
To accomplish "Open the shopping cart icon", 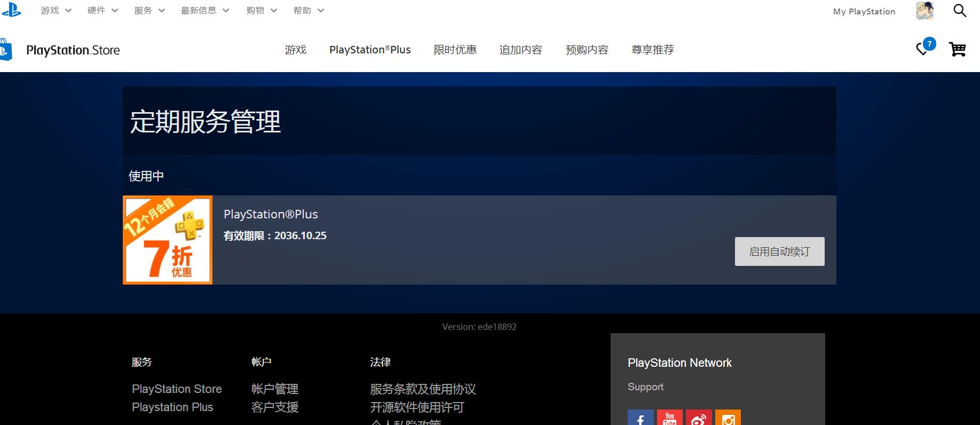I will (x=957, y=49).
